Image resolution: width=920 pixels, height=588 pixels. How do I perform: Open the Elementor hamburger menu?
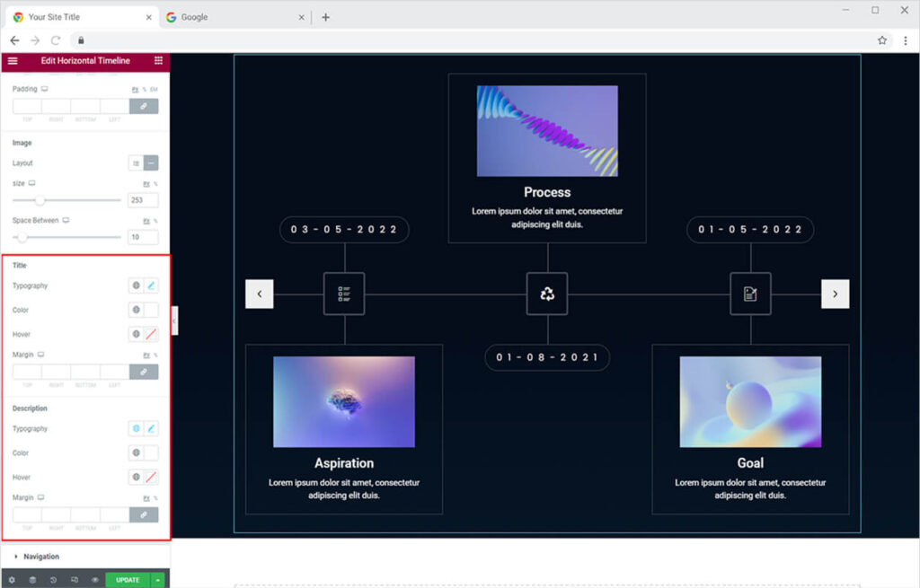[12, 61]
